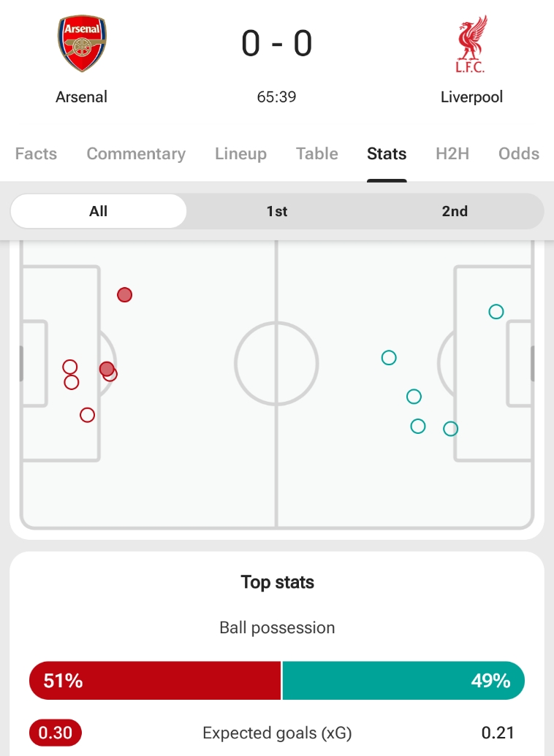Tap the Liverpool team name

tap(471, 97)
